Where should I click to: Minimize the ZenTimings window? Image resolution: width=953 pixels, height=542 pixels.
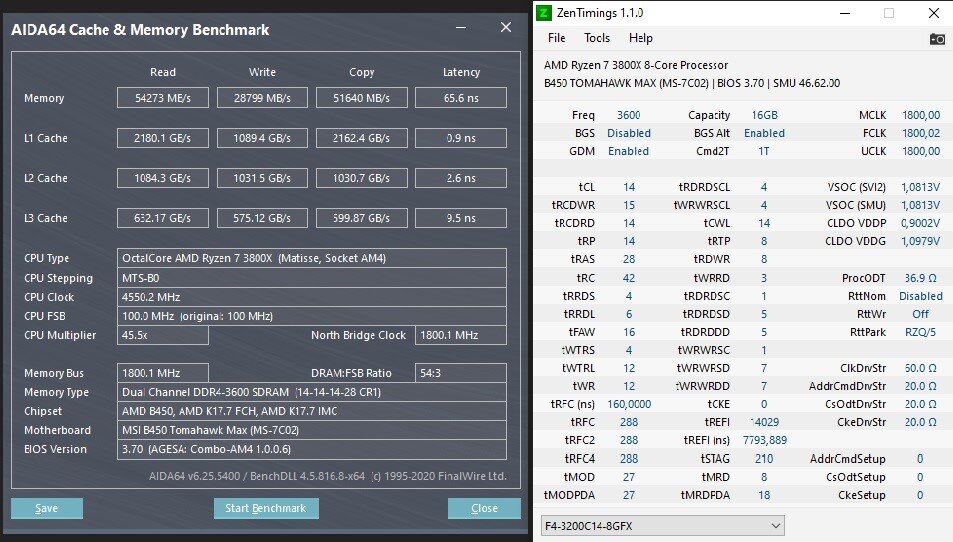coord(845,13)
